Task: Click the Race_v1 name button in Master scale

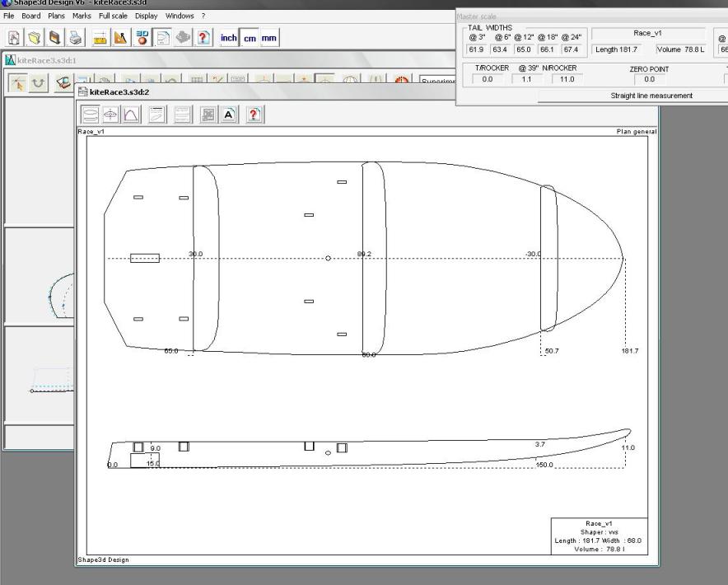Action: point(648,34)
